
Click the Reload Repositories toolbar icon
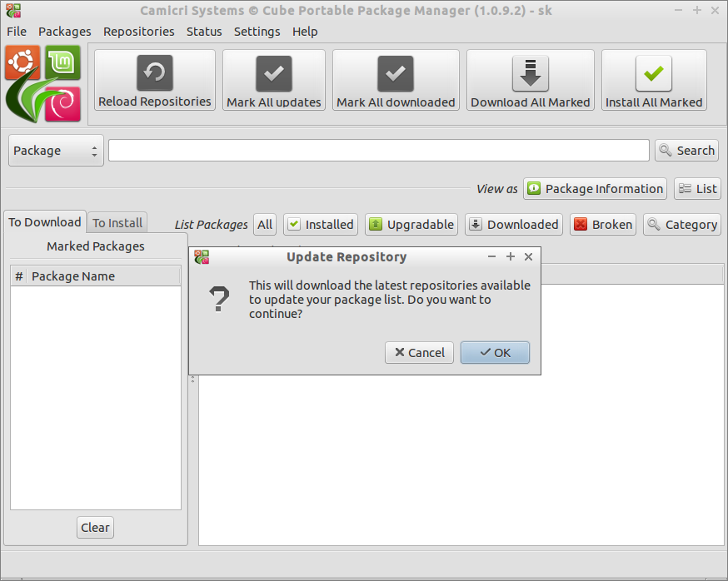155,73
